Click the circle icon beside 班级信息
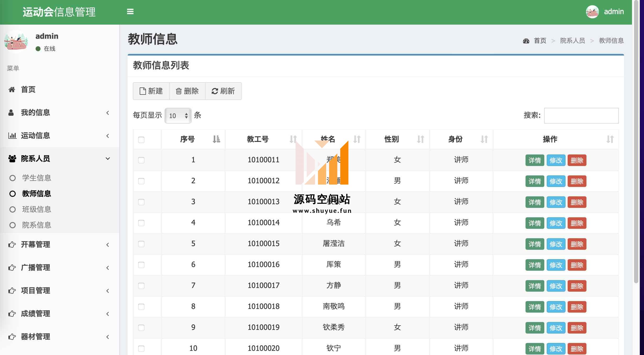644x355 pixels. click(x=12, y=209)
